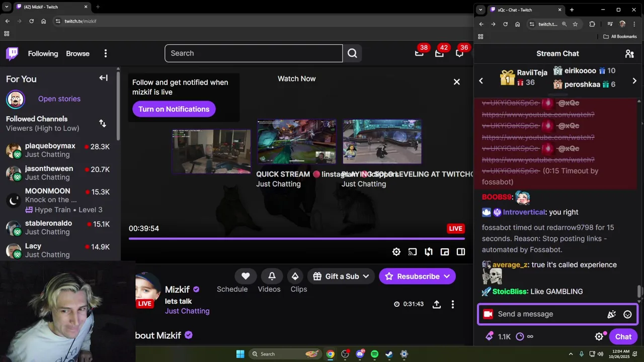Open emote picker smiley in chat
The width and height of the screenshot is (644, 362).
click(627, 314)
